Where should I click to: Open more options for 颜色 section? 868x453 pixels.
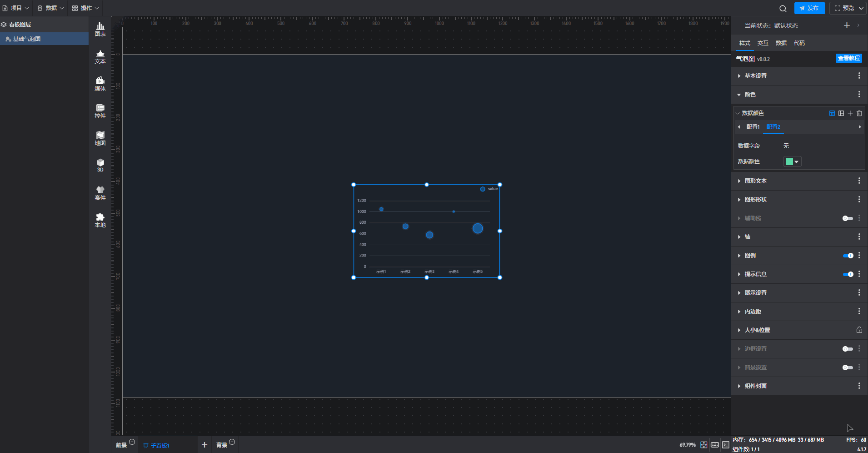(859, 95)
